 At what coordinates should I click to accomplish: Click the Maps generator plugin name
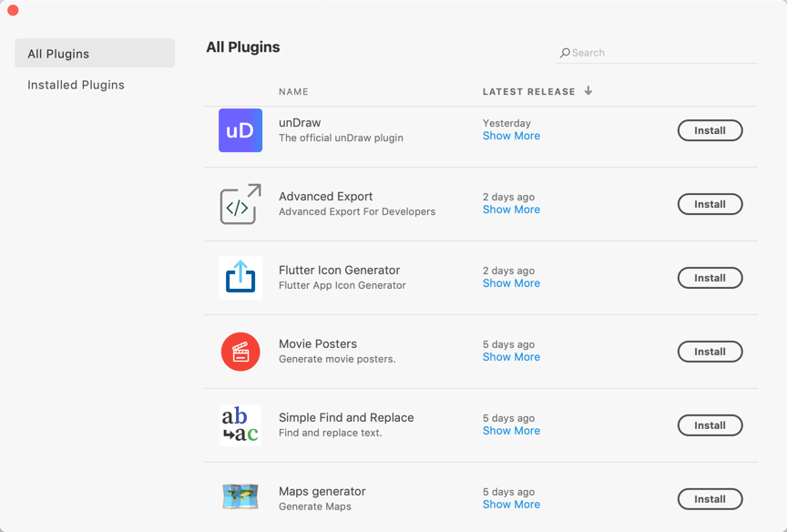pos(322,492)
